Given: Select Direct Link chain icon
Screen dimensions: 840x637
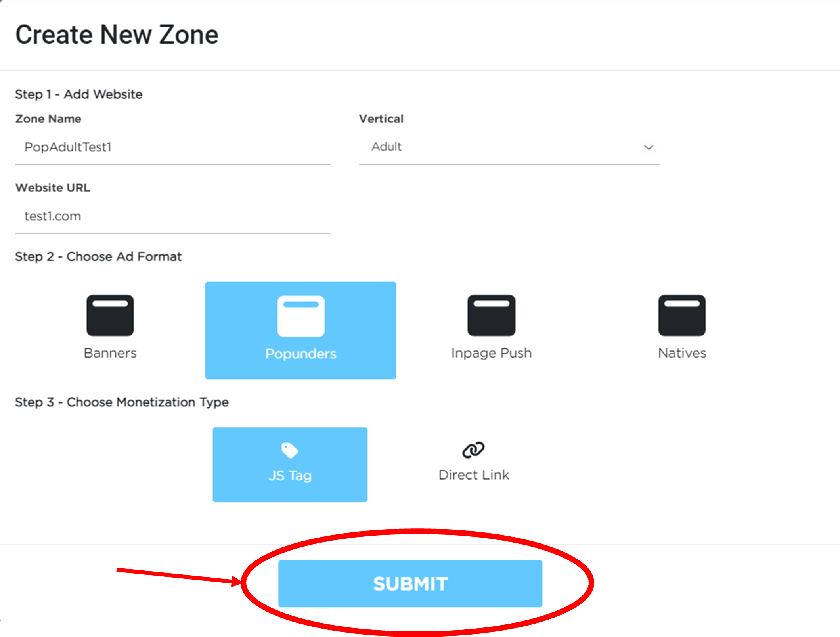Looking at the screenshot, I should pyautogui.click(x=473, y=450).
